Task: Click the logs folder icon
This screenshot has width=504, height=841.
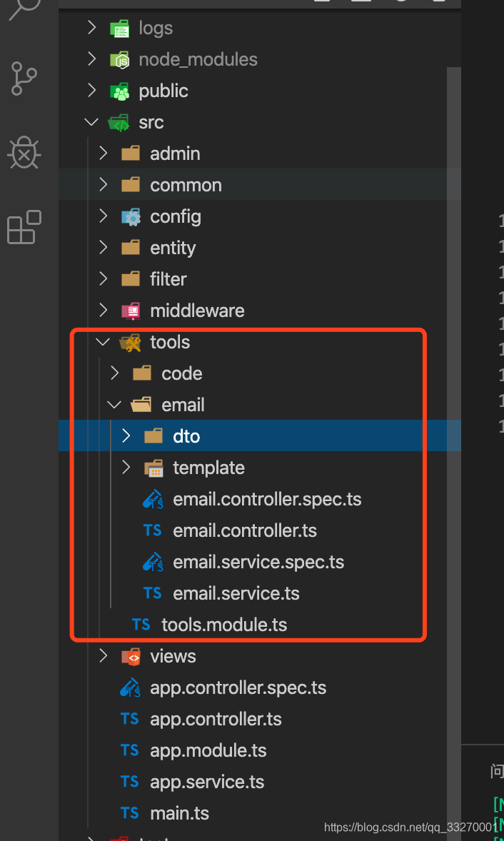Action: (x=119, y=28)
